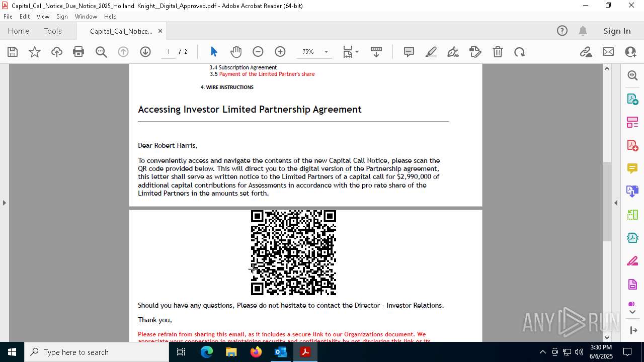Click the Sign In link

coord(617,31)
